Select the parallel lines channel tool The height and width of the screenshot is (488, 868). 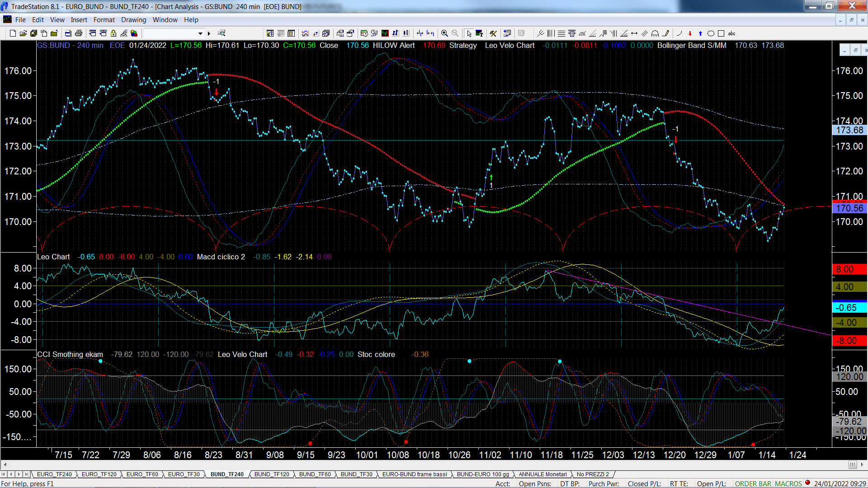pyautogui.click(x=645, y=33)
